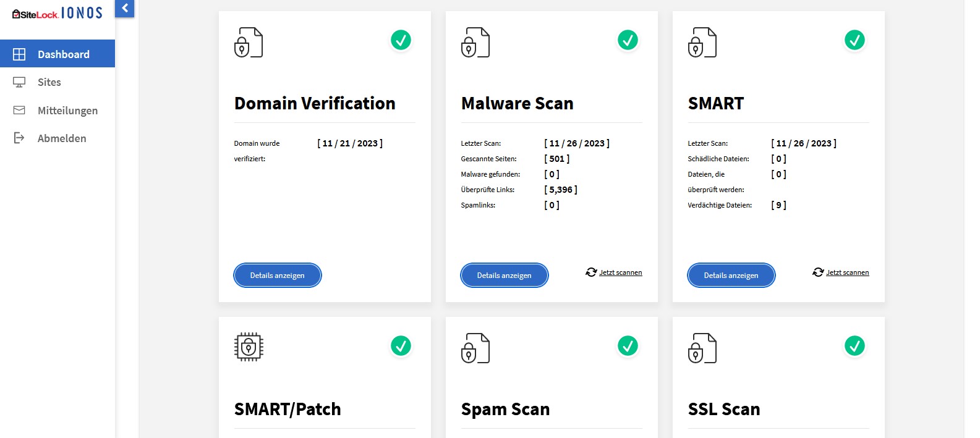Image resolution: width=980 pixels, height=438 pixels.
Task: Go to Sites in the sidebar
Action: 49,82
